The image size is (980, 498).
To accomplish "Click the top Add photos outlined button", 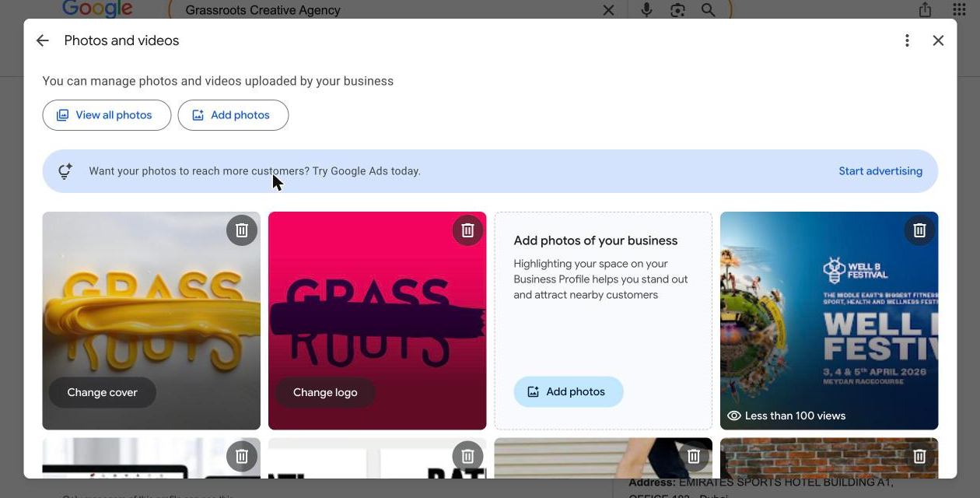I will (233, 115).
